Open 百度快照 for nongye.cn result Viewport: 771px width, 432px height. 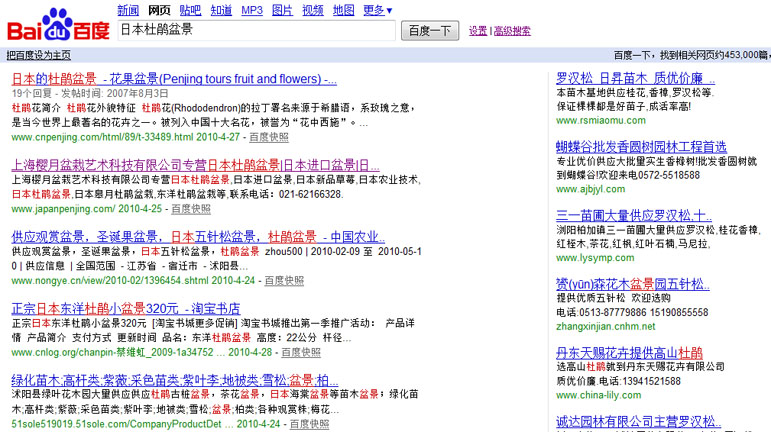(x=284, y=281)
